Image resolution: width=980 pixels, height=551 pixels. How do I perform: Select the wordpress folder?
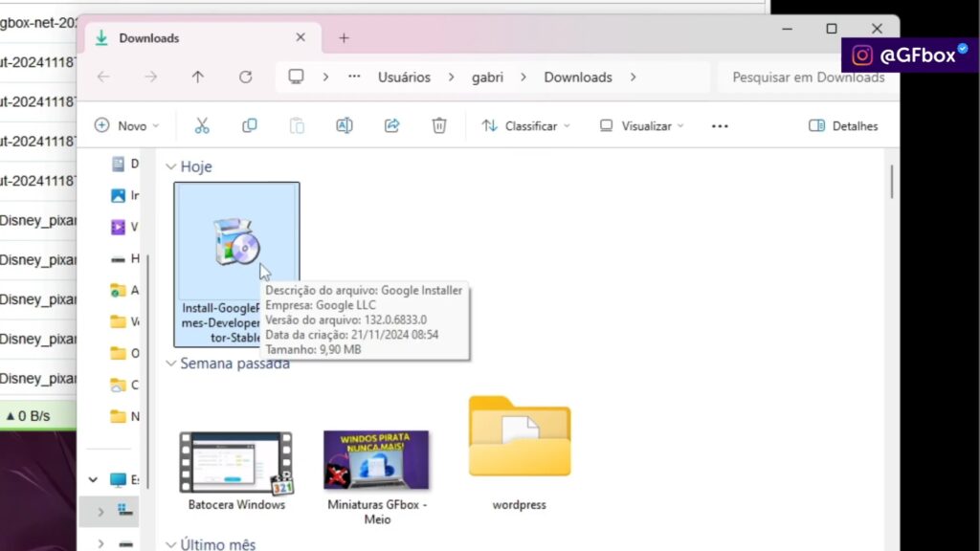point(520,453)
